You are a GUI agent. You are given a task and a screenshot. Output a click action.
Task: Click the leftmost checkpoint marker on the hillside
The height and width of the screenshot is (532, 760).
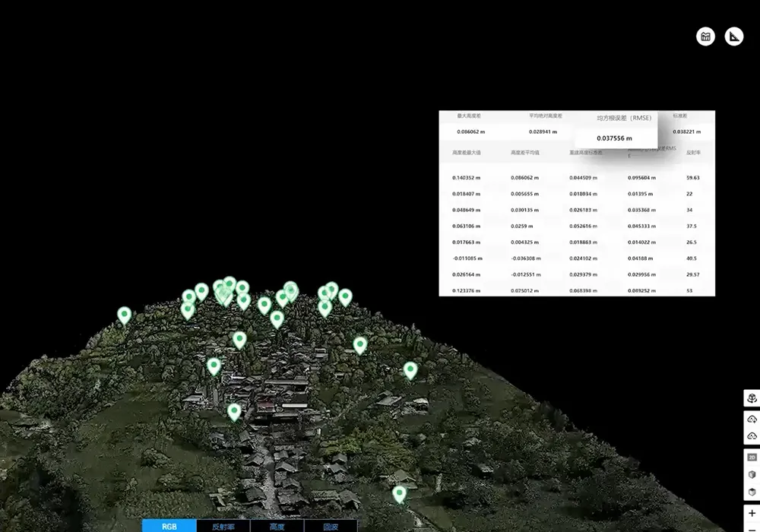124,314
